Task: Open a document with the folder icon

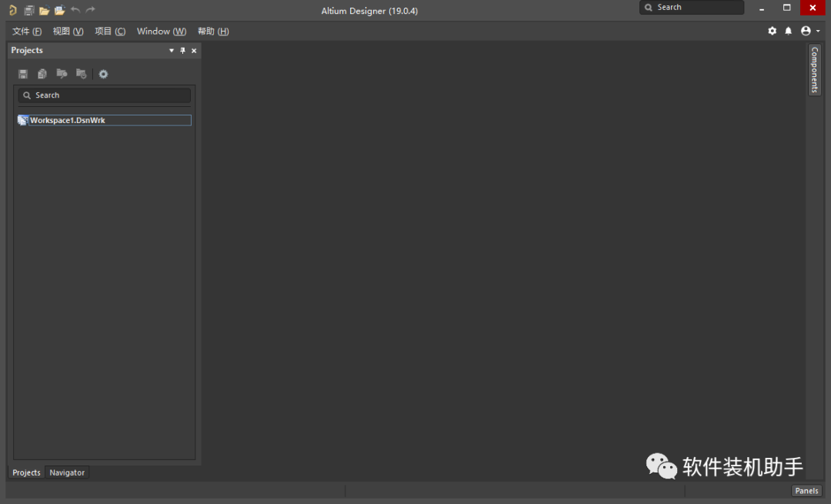Action: pos(44,10)
